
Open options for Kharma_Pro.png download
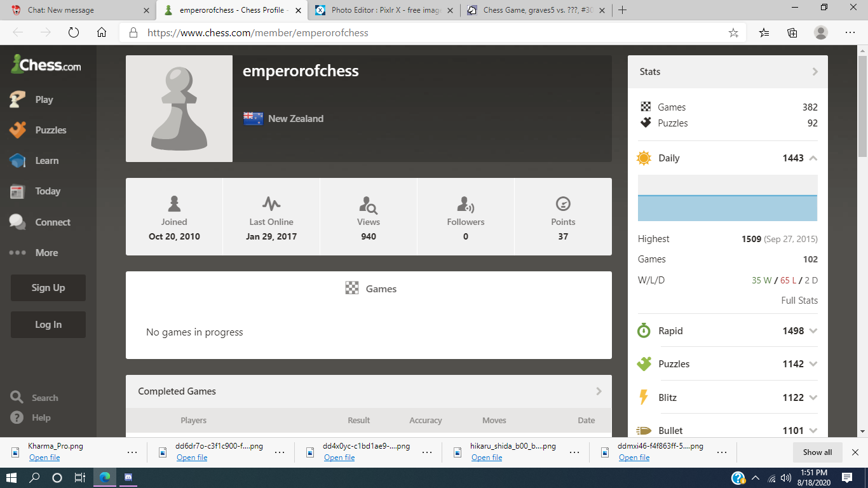click(x=132, y=452)
